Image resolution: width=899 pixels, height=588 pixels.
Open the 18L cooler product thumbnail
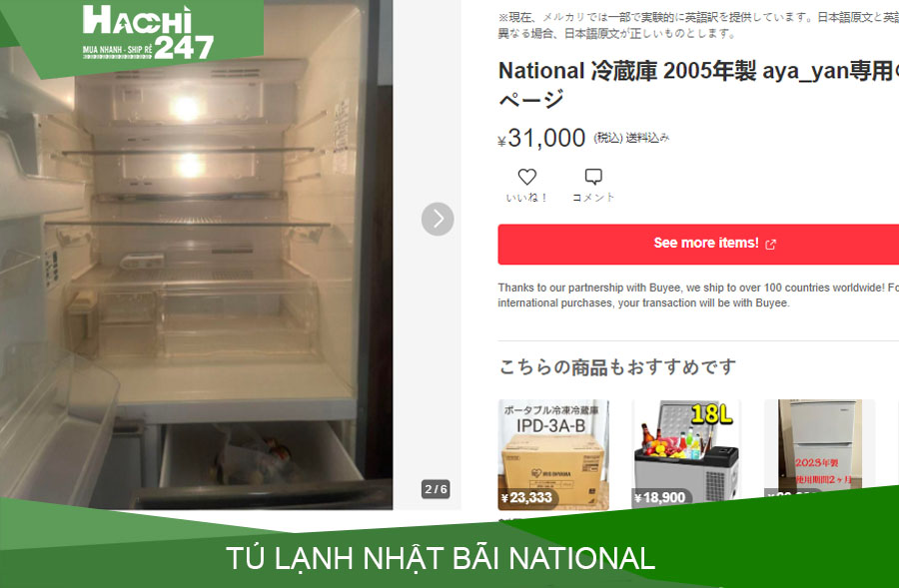686,453
